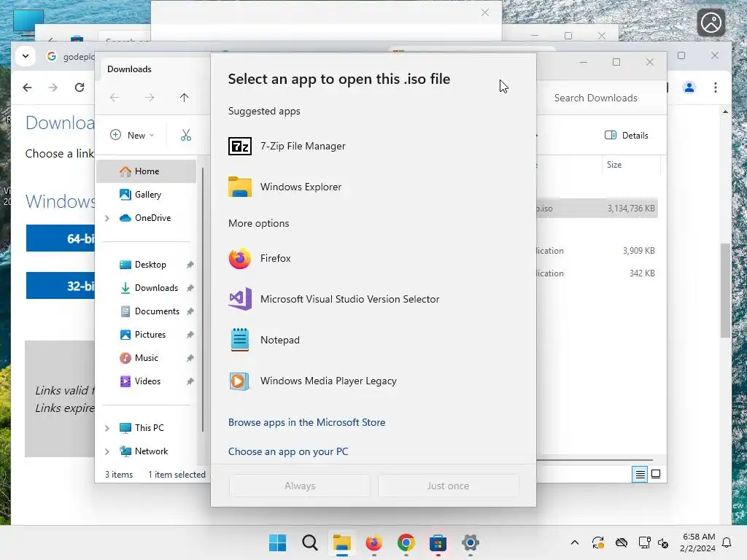
Task: Click the Cut scissors icon
Action: tap(186, 135)
